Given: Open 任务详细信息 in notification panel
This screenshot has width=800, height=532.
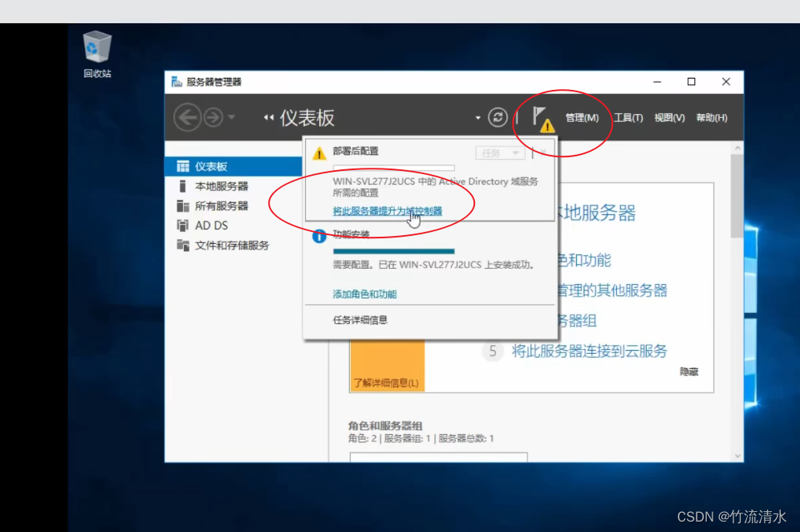Looking at the screenshot, I should 360,320.
